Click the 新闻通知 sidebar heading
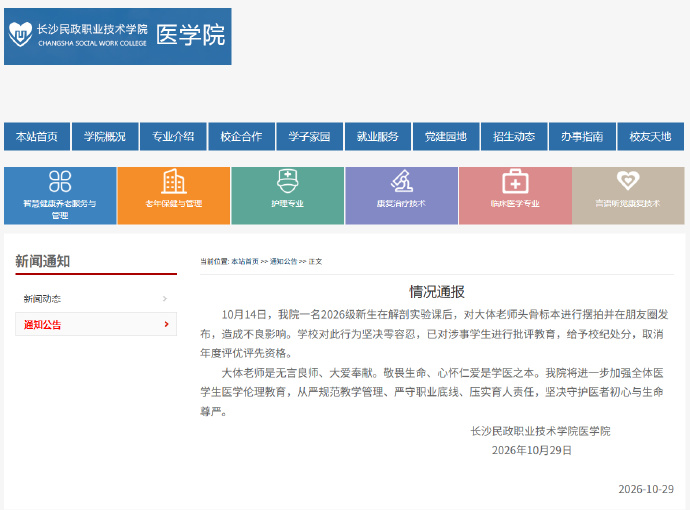Image resolution: width=690 pixels, height=510 pixels. (43, 261)
